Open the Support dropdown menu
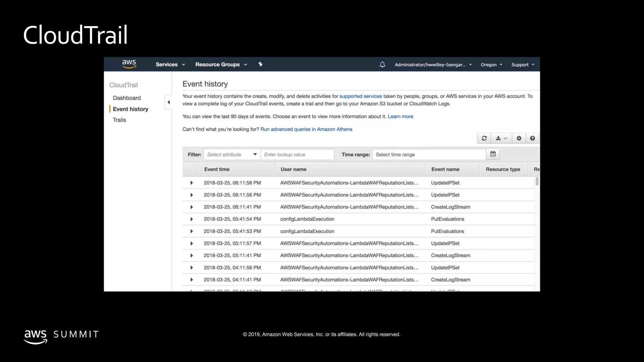The image size is (644, 362). point(523,65)
